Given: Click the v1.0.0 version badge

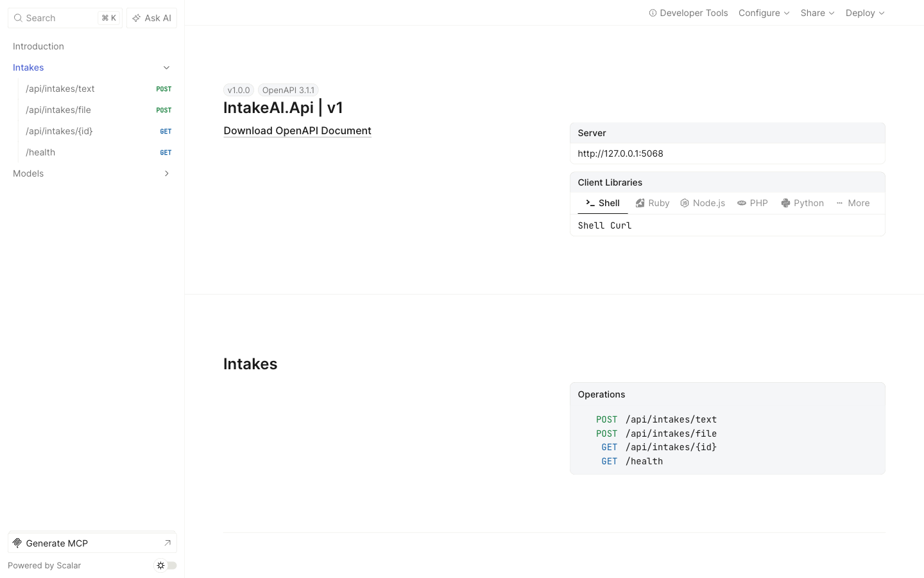Looking at the screenshot, I should [x=239, y=90].
